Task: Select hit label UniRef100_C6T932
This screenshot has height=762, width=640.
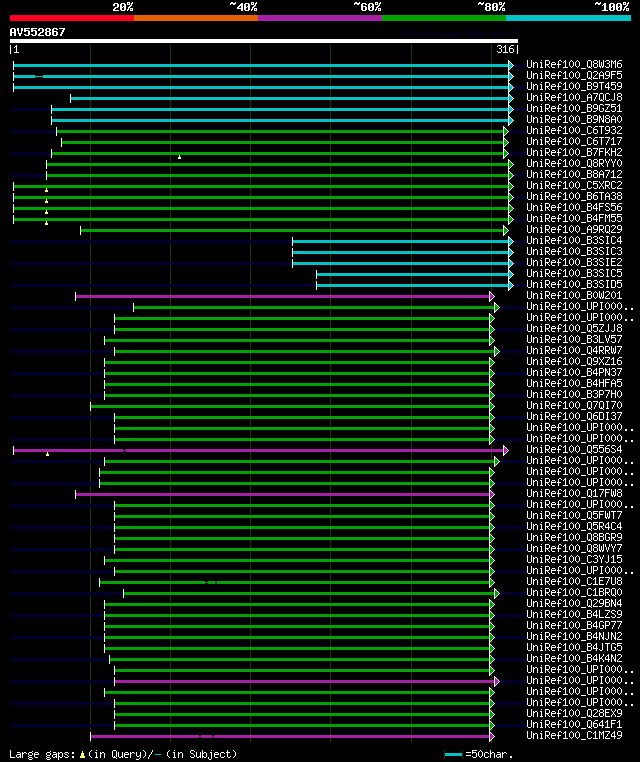Action: point(574,130)
